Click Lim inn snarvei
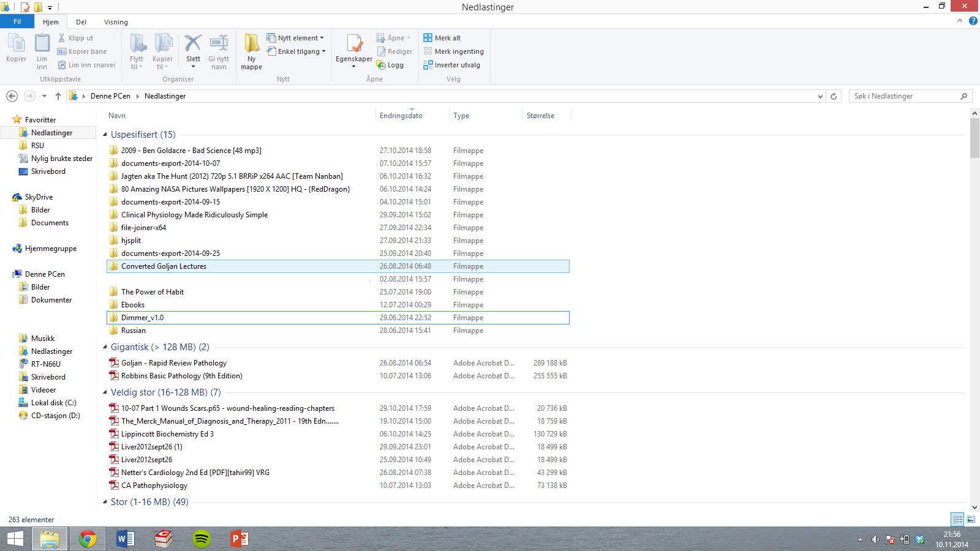This screenshot has height=551, width=980. 86,65
